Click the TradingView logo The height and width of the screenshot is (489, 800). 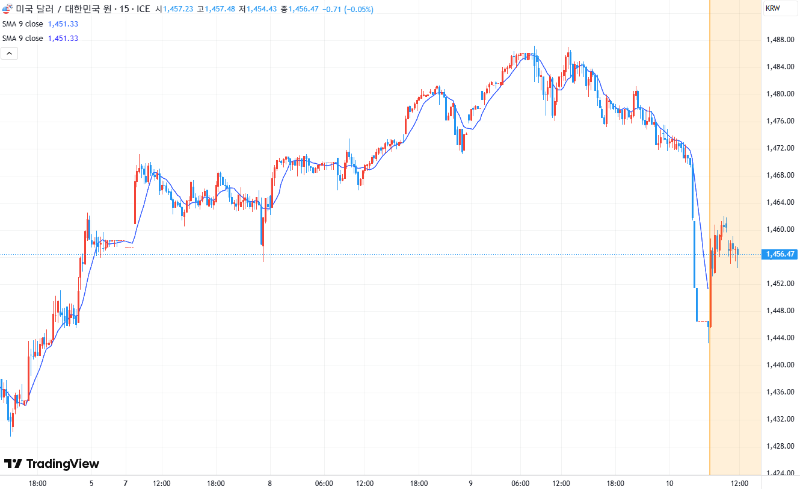click(52, 464)
